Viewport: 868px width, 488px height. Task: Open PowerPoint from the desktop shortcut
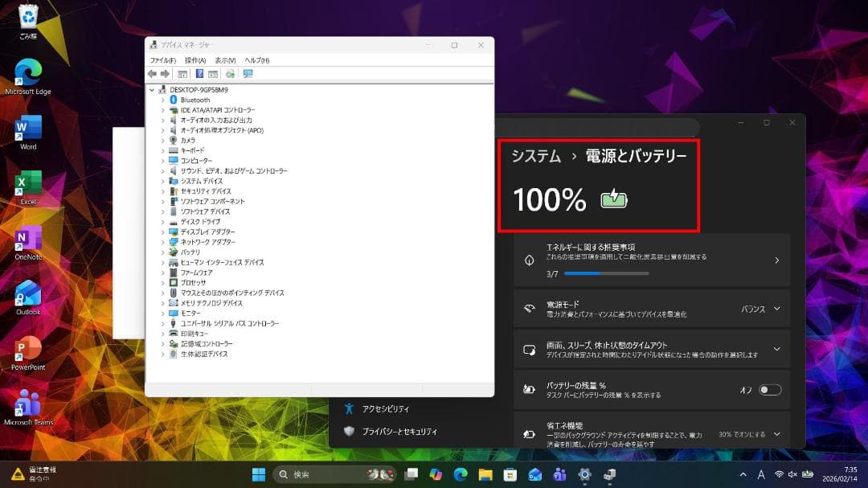pyautogui.click(x=27, y=354)
